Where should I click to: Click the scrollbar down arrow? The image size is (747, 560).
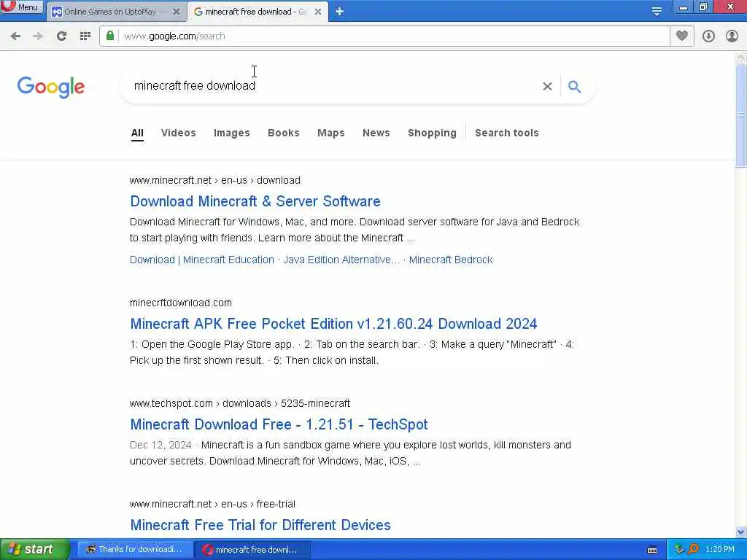741,532
